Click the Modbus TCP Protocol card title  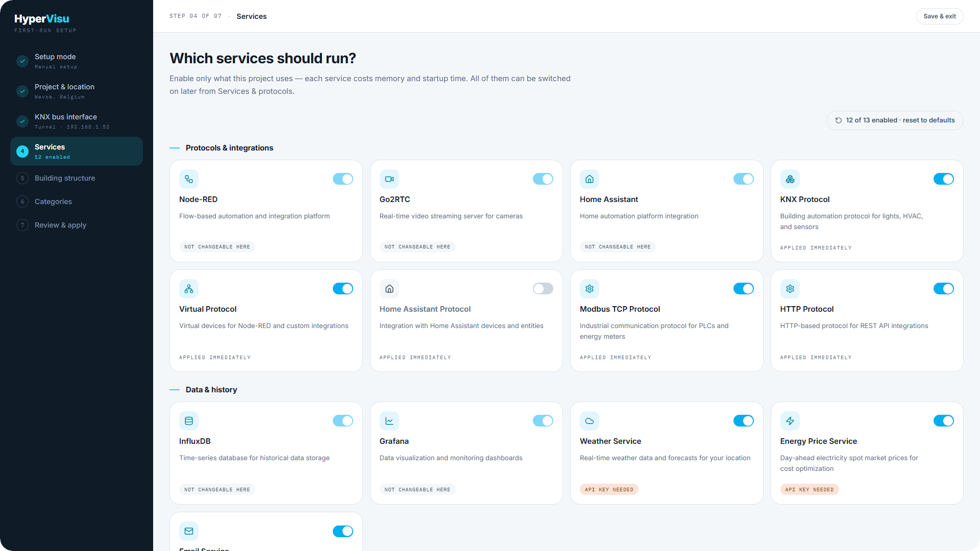coord(620,309)
